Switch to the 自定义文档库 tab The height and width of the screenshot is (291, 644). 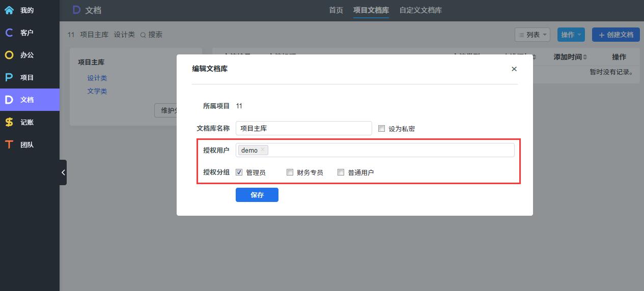421,10
